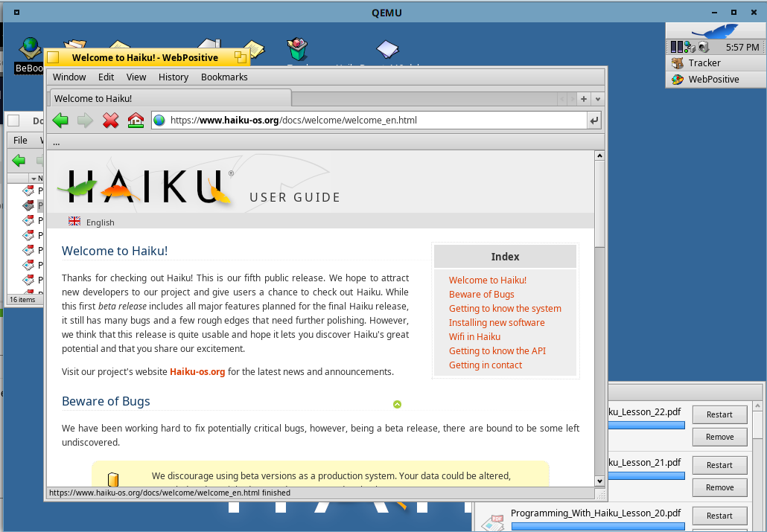This screenshot has width=767, height=532.
Task: Restart the Lesson_20.pdf download
Action: tap(719, 516)
